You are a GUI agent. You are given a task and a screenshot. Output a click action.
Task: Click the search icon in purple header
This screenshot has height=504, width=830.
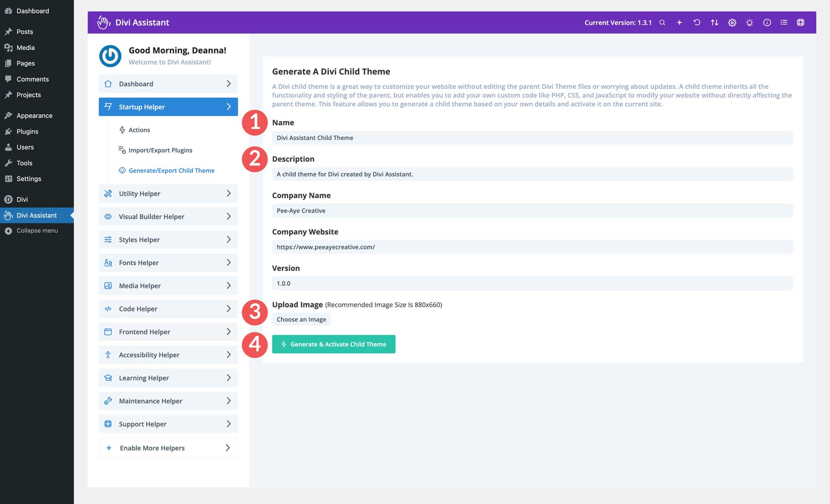pyautogui.click(x=662, y=23)
